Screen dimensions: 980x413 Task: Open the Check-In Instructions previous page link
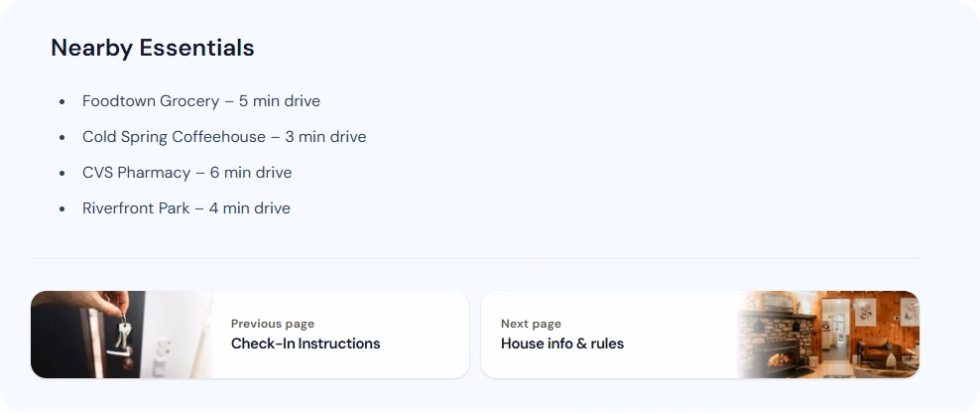pyautogui.click(x=305, y=344)
